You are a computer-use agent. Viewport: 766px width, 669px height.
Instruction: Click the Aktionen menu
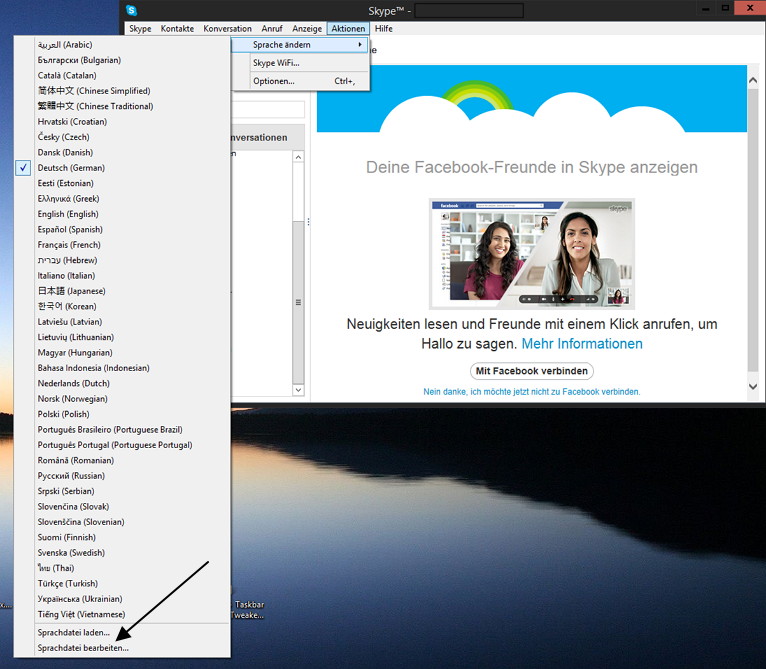[x=348, y=28]
